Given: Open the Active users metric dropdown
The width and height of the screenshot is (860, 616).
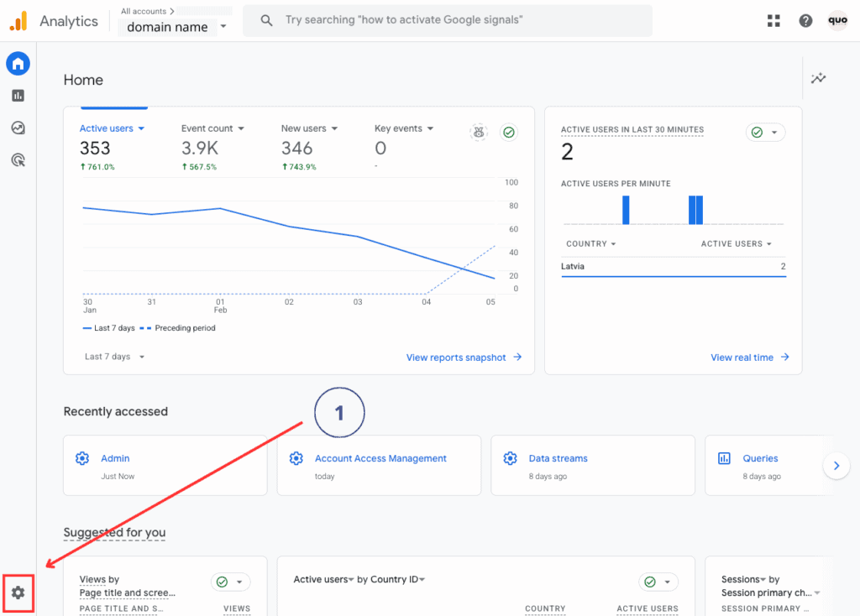Looking at the screenshot, I should (112, 128).
